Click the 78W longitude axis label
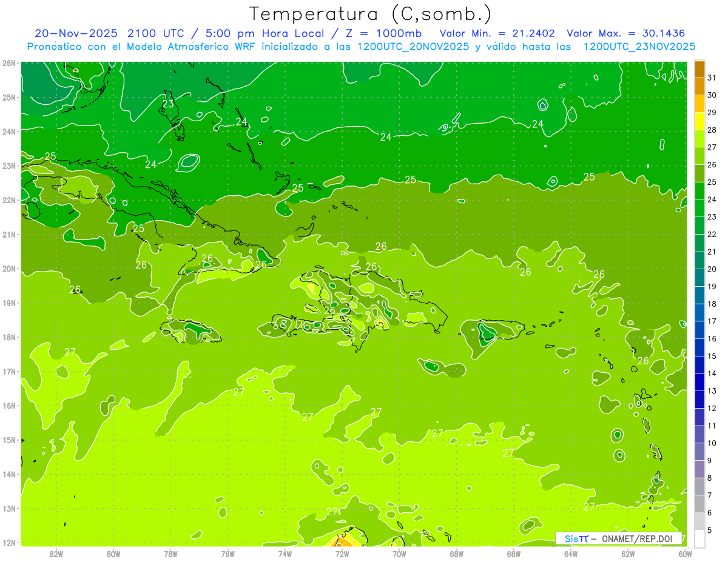This screenshot has height=562, width=728. click(170, 554)
